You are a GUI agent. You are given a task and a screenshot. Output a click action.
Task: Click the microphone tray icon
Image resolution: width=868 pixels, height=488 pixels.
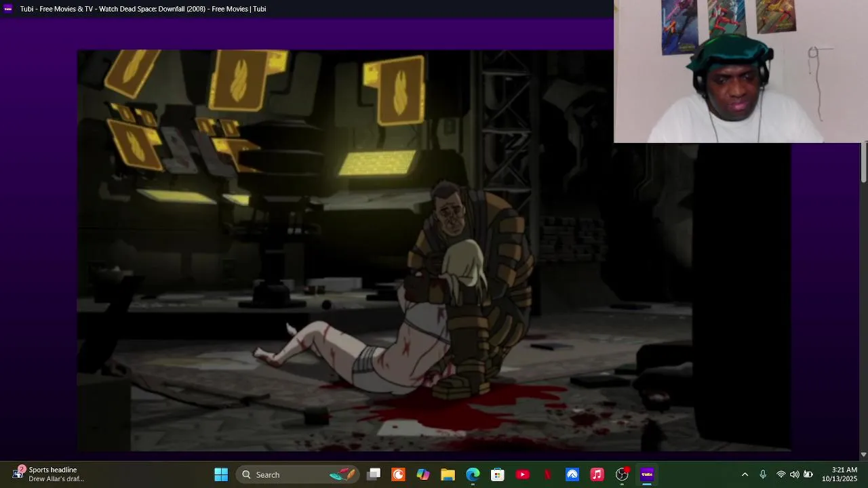[763, 474]
